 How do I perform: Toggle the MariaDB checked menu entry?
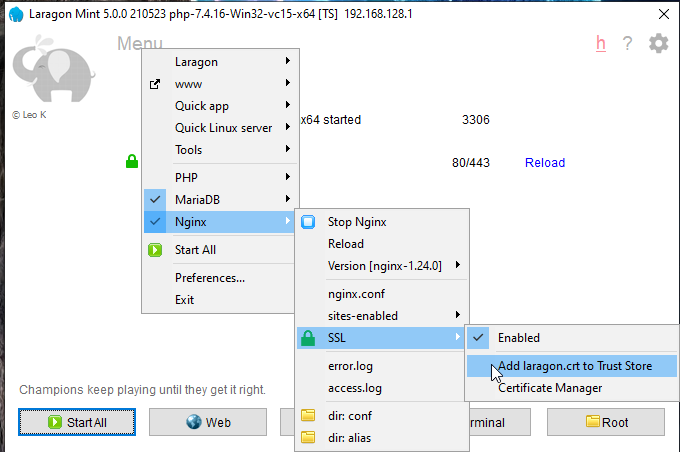195,200
